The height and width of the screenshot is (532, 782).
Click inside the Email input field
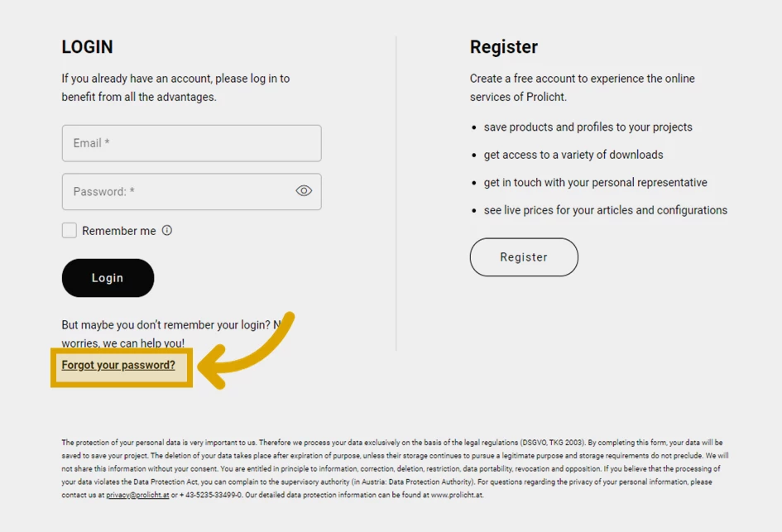(x=191, y=142)
